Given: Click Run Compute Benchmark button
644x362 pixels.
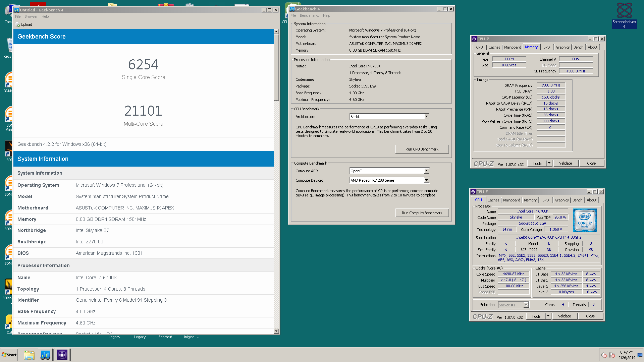Looking at the screenshot, I should click(422, 213).
